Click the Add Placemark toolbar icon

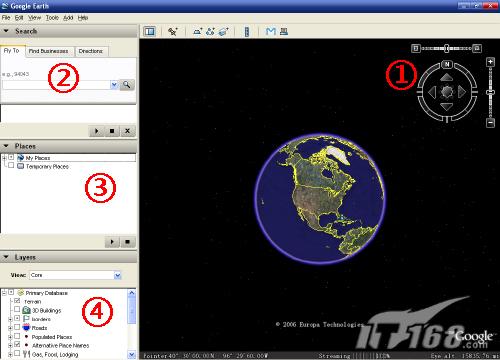[x=173, y=31]
